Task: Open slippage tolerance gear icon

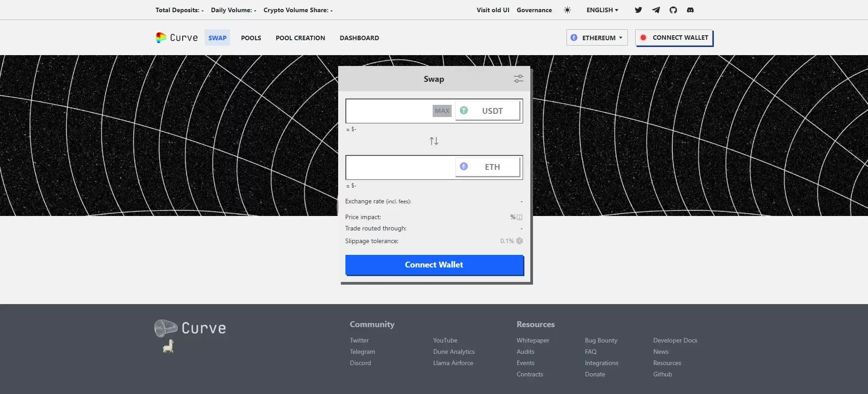Action: (519, 241)
